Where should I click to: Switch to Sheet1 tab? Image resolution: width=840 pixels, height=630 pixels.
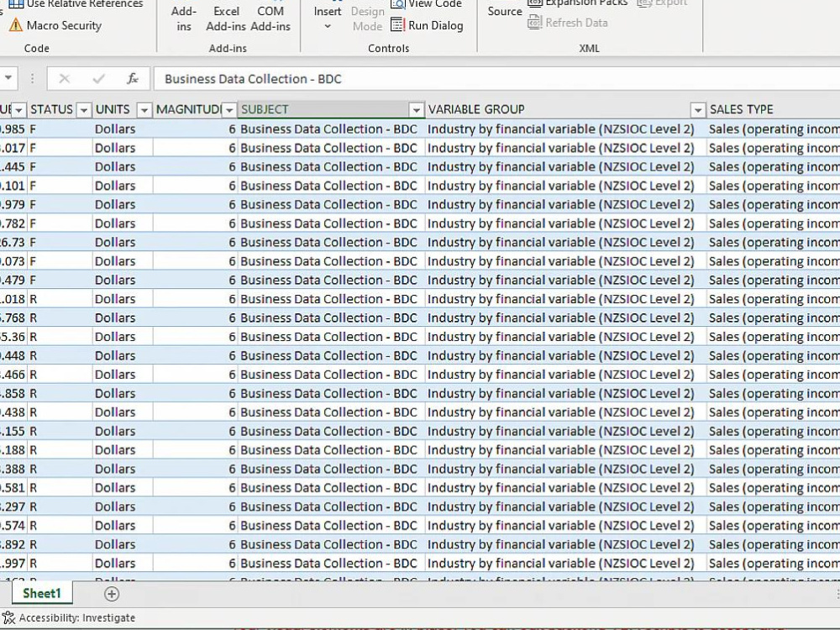[x=42, y=594]
